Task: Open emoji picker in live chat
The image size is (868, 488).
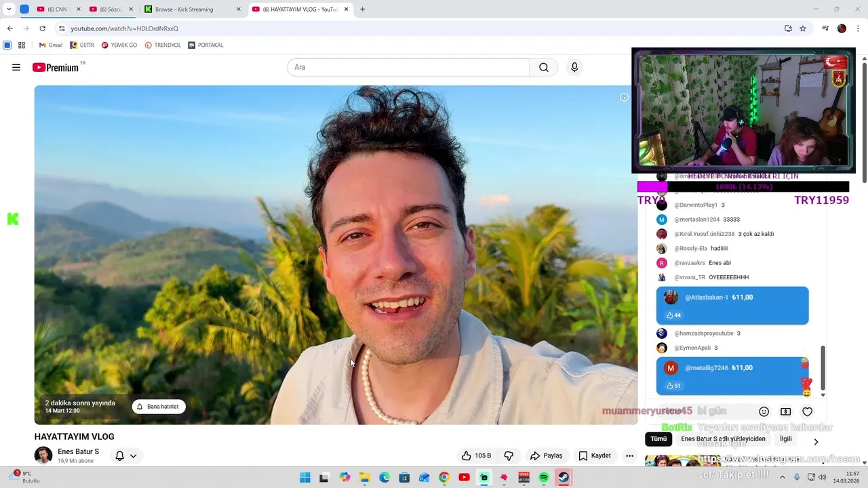Action: [x=764, y=411]
